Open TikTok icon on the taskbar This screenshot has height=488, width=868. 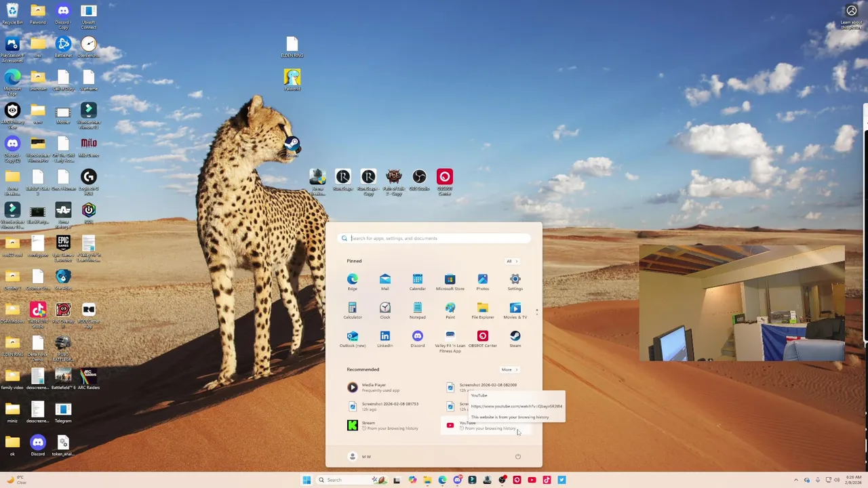547,480
